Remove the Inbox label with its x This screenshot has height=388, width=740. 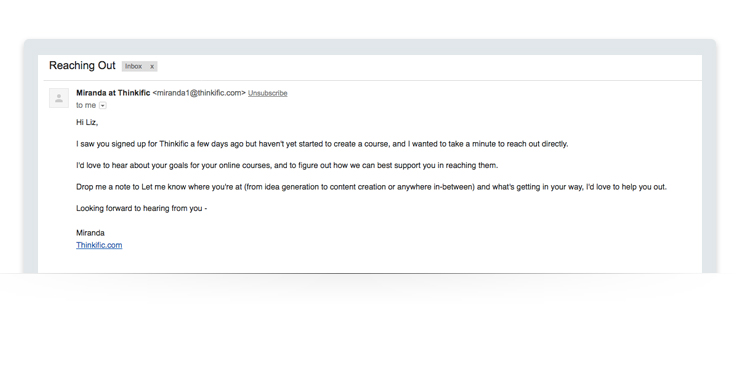click(x=152, y=67)
